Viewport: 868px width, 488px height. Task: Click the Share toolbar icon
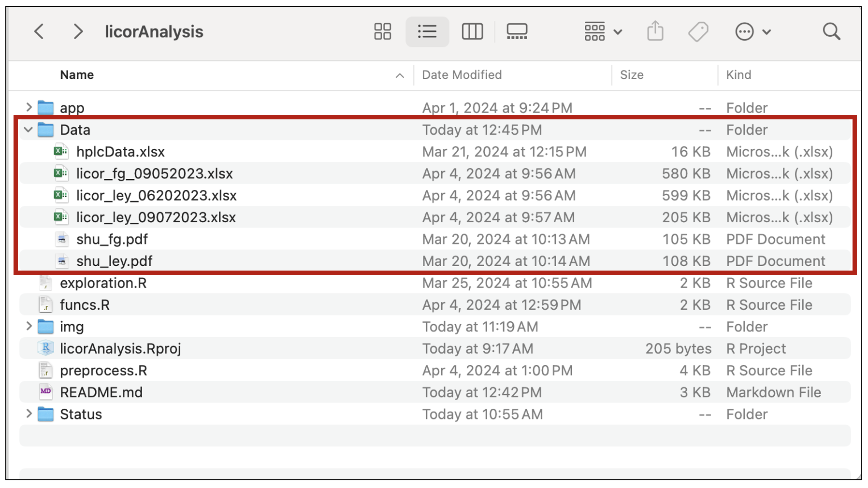coord(655,31)
